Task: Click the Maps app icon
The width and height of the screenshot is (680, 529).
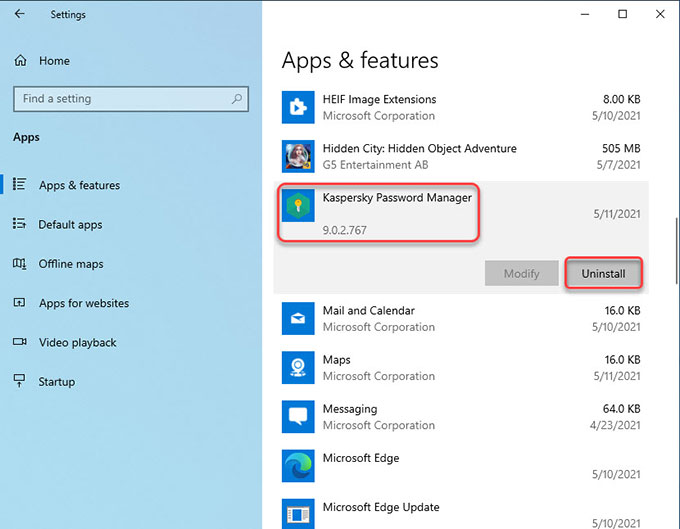Action: [298, 368]
